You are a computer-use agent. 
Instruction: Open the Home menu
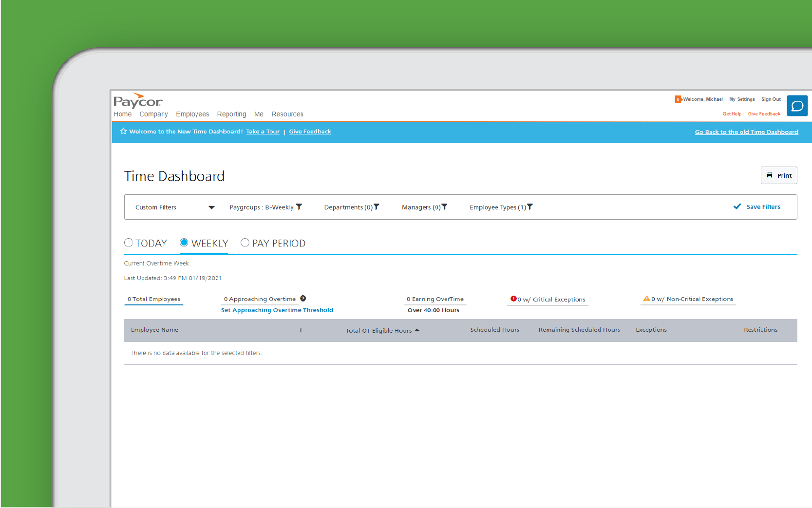click(123, 114)
